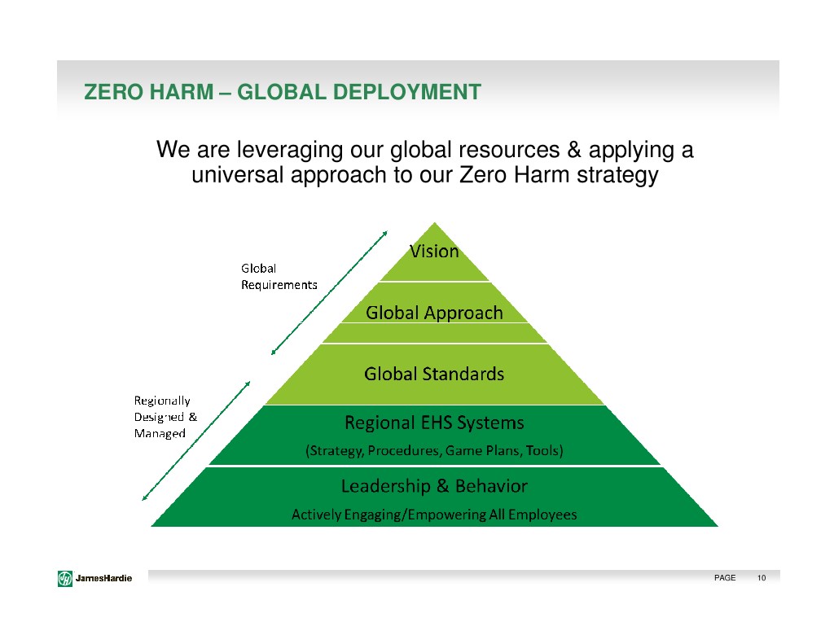Click the Global Approach pyramid layer
The width and height of the screenshot is (834, 644).
click(434, 313)
